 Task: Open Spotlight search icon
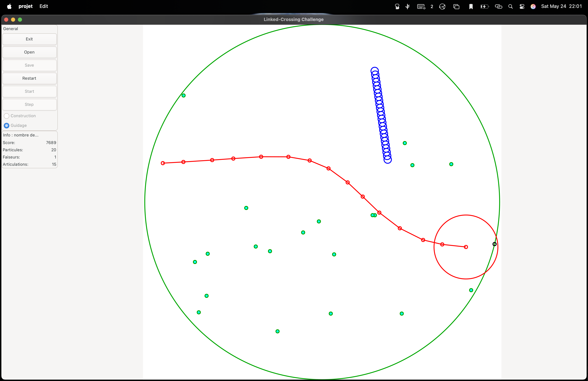pyautogui.click(x=510, y=6)
